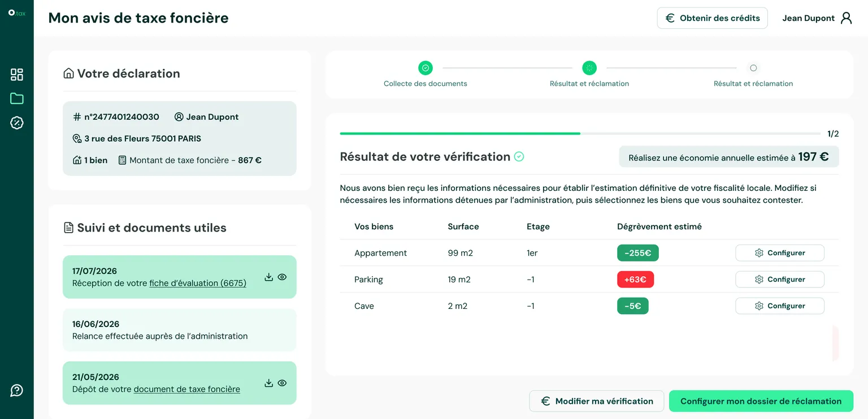
Task: Open the dashboard grid icon in sidebar
Action: (x=17, y=75)
